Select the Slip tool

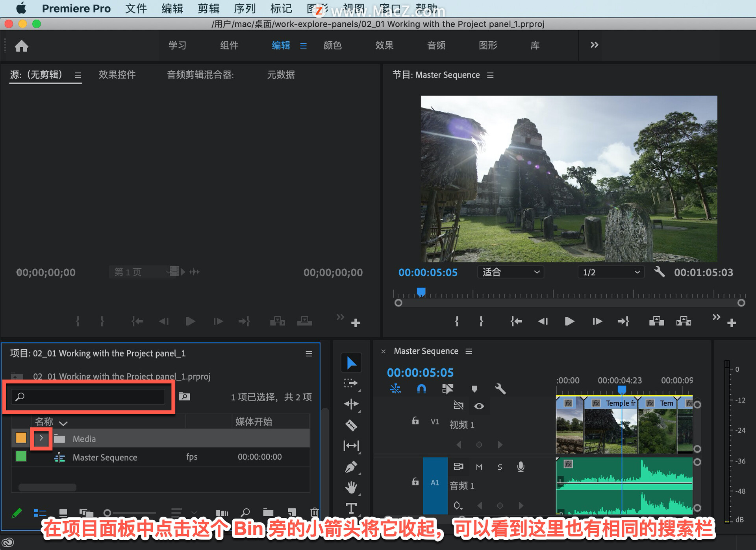coord(351,446)
